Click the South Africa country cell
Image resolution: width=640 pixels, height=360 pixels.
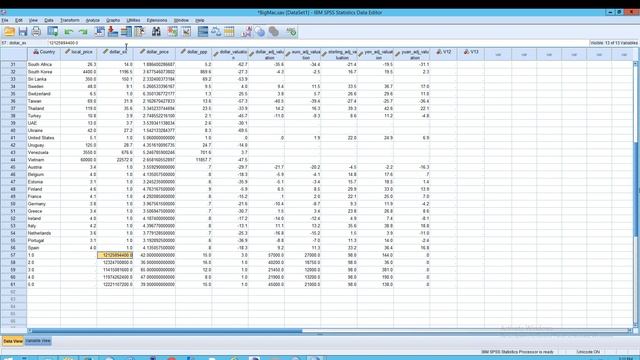click(x=44, y=64)
